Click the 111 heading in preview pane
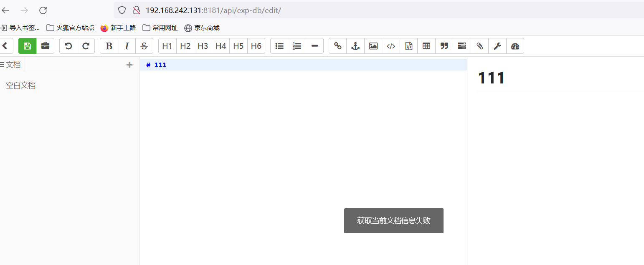Image resolution: width=644 pixels, height=265 pixels. [x=491, y=78]
